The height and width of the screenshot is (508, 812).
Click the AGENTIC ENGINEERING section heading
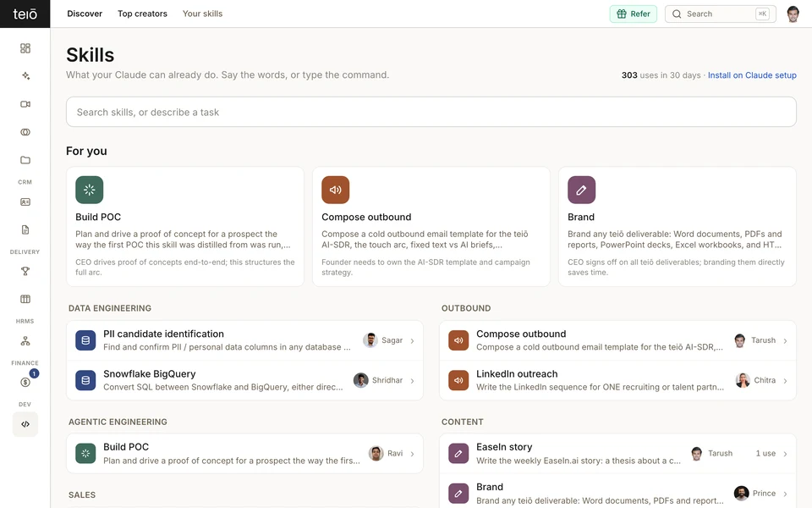[118, 422]
